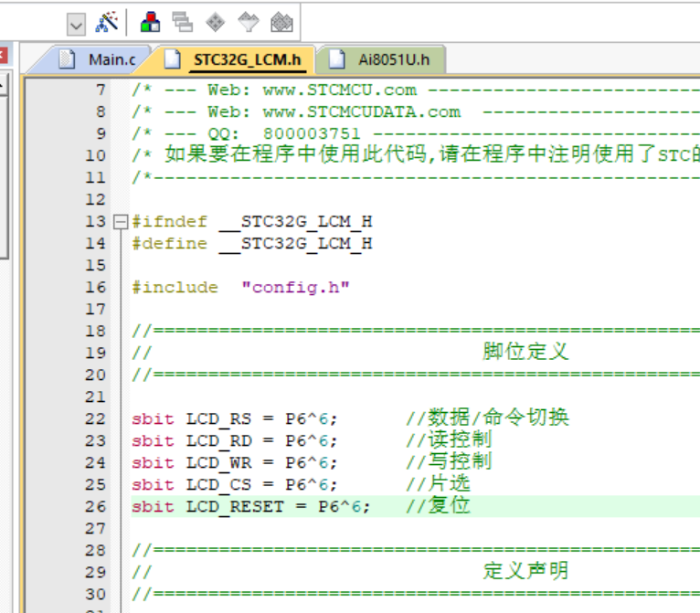This screenshot has width=700, height=613.
Task: Click the green diamond Run-Time Environment icon
Action: (215, 22)
